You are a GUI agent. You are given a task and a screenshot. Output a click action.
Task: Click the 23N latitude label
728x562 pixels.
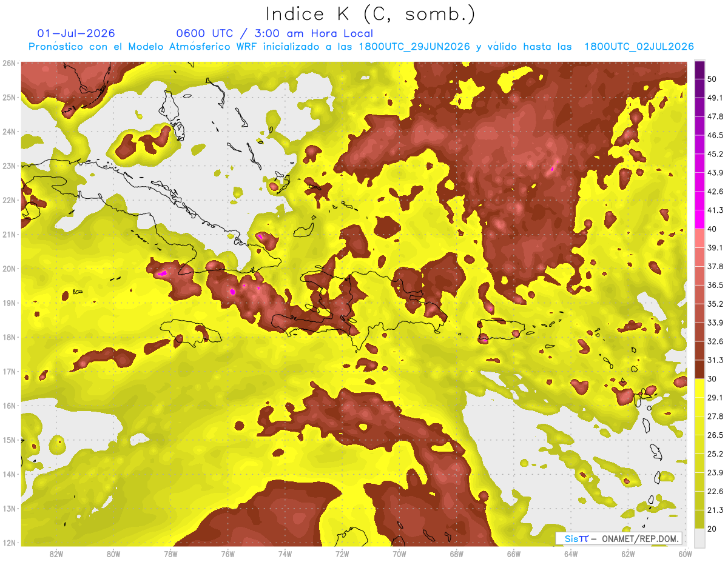point(8,166)
